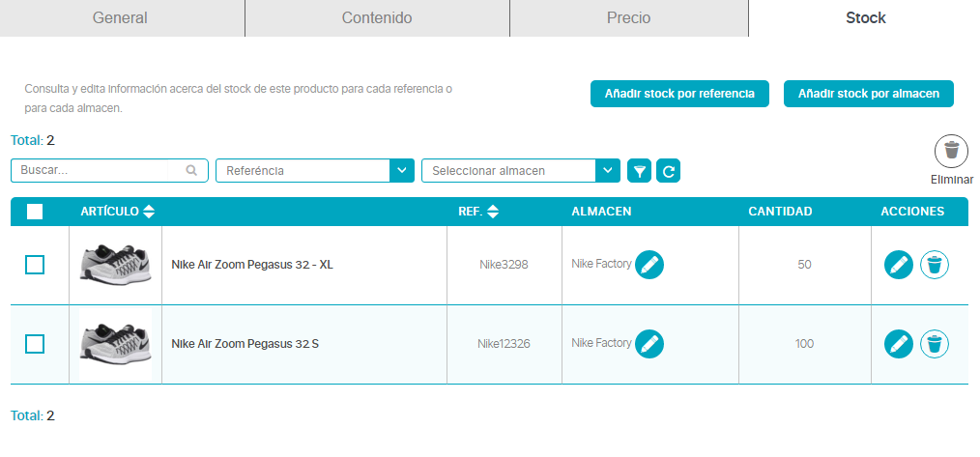
Task: Click reference Nike3298
Action: click(x=504, y=265)
